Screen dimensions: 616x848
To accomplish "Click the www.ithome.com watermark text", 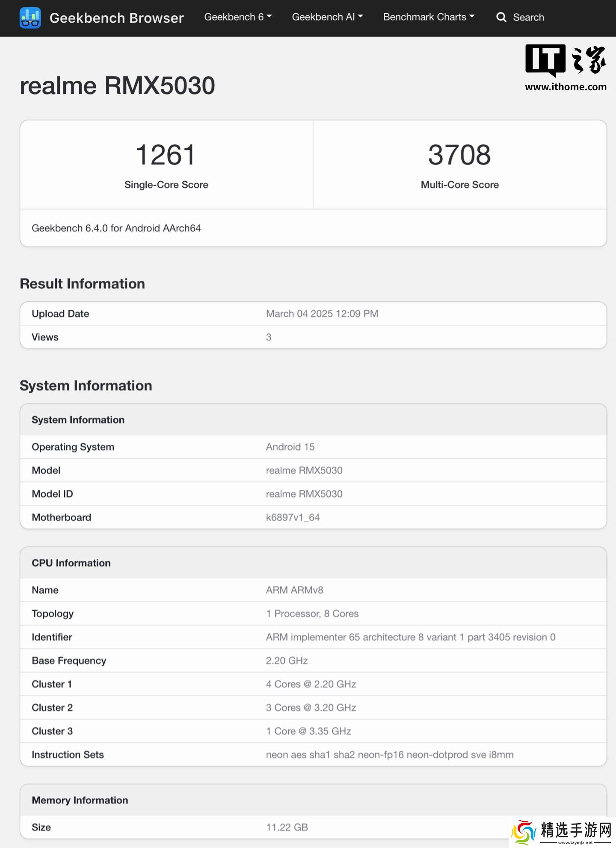I will click(566, 87).
